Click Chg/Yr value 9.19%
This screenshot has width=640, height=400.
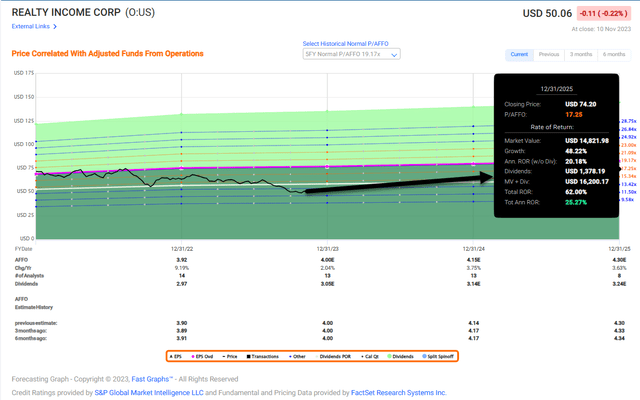click(182, 268)
